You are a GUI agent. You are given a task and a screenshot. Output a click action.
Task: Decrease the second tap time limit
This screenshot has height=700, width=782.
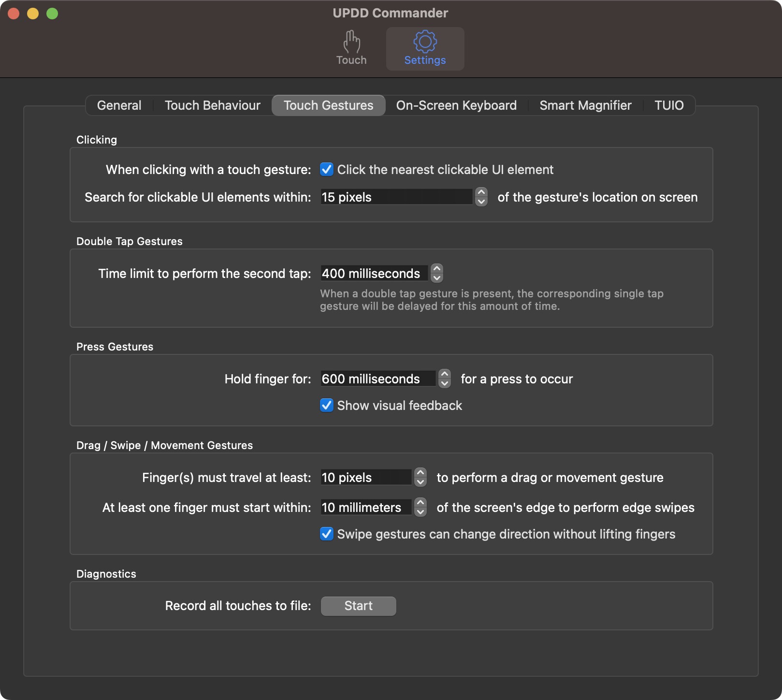point(437,278)
